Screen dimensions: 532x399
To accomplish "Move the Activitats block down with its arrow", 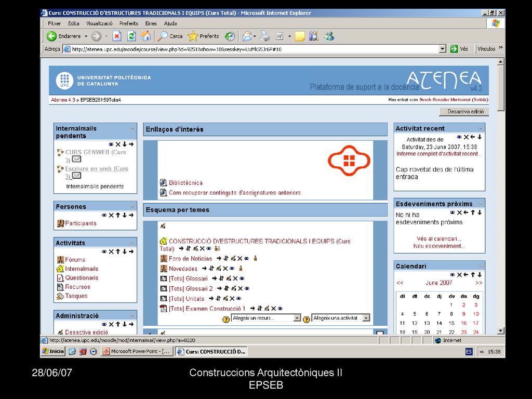I will 125,251.
